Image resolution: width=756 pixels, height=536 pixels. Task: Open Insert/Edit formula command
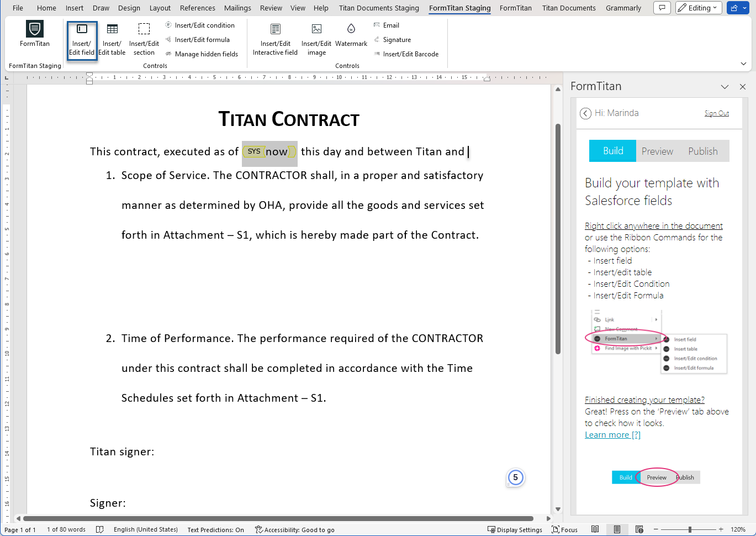198,40
